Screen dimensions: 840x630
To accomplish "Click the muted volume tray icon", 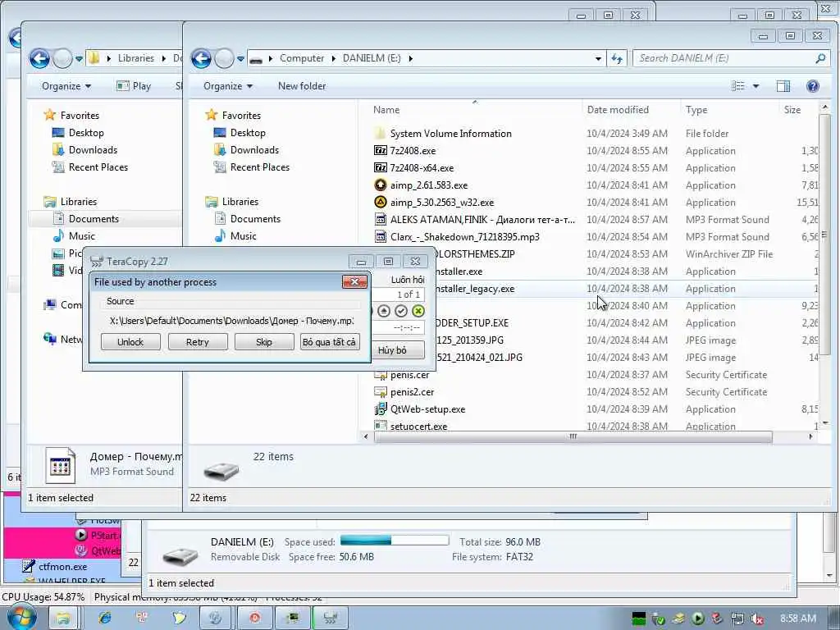I will coord(756,619).
